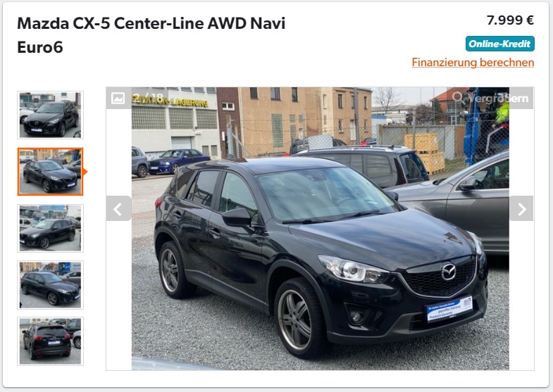Click the main photo of the black Mazda
553x392 pixels.
point(321,229)
